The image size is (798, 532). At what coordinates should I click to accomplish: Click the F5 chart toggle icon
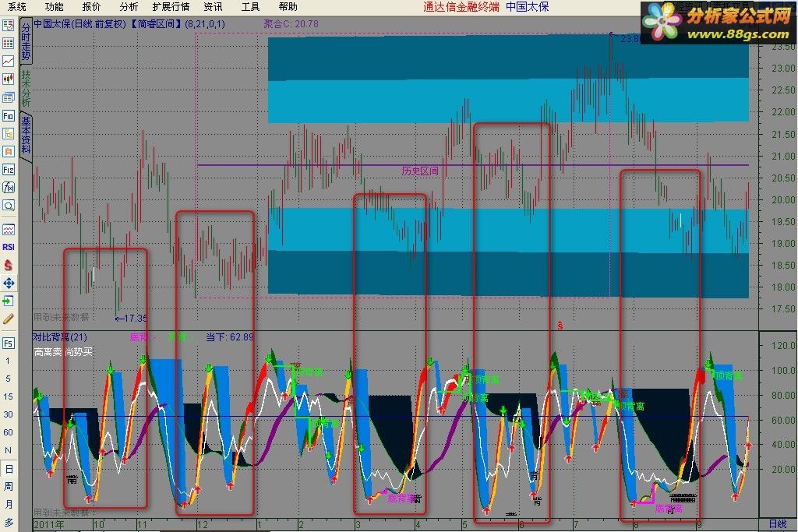point(8,344)
